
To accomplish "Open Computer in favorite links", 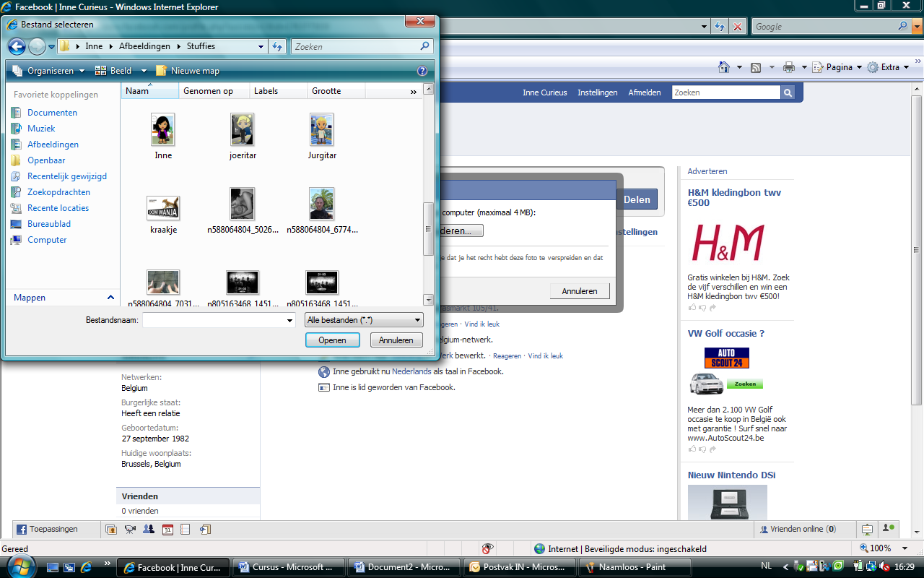I will pyautogui.click(x=47, y=240).
